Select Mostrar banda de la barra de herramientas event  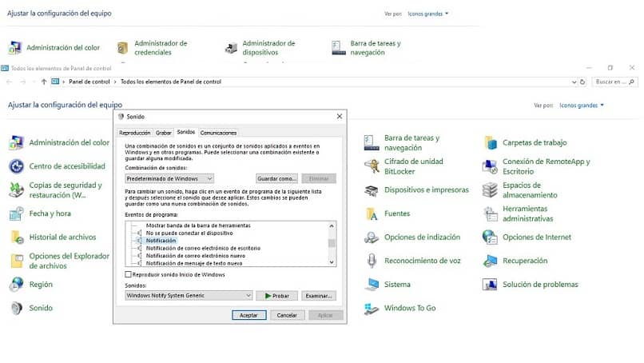click(198, 225)
